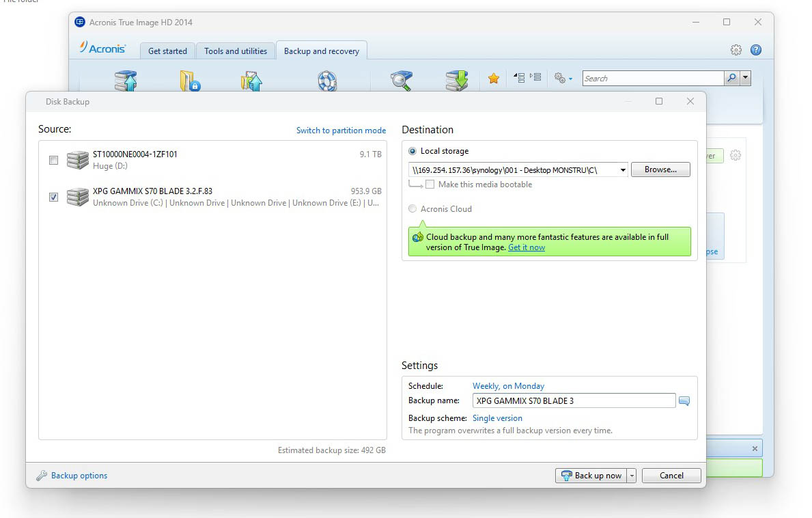
Task: Toggle Make this media bootable checkbox
Action: coord(430,185)
